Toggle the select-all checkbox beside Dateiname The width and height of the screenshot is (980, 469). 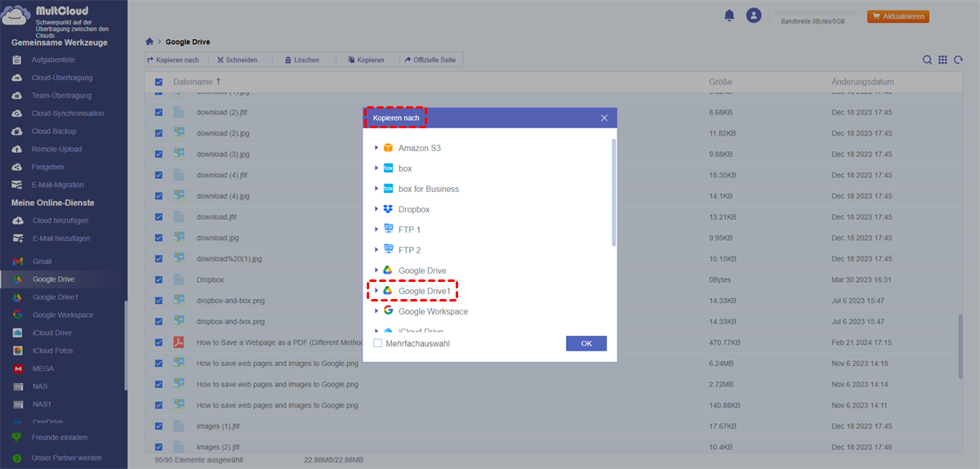[x=158, y=83]
